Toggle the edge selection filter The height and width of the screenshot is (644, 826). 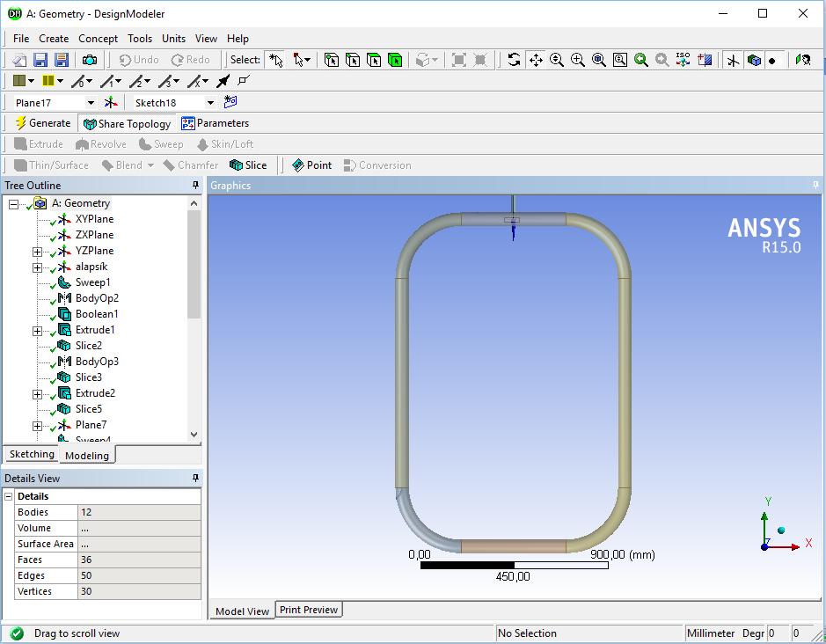point(353,60)
